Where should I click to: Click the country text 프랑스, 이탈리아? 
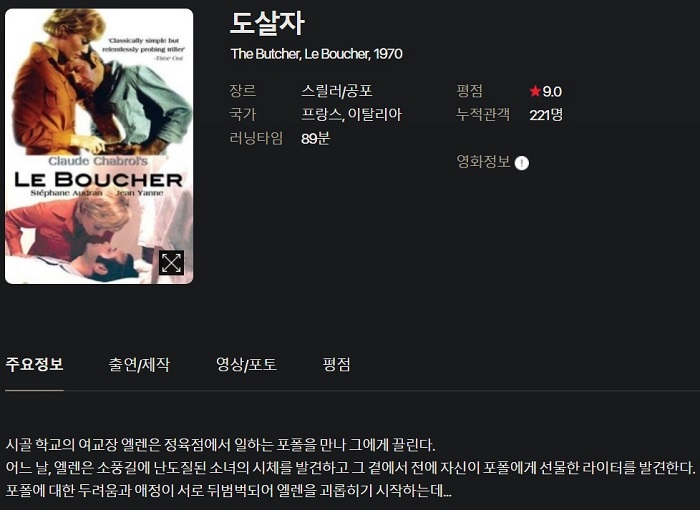pos(351,115)
